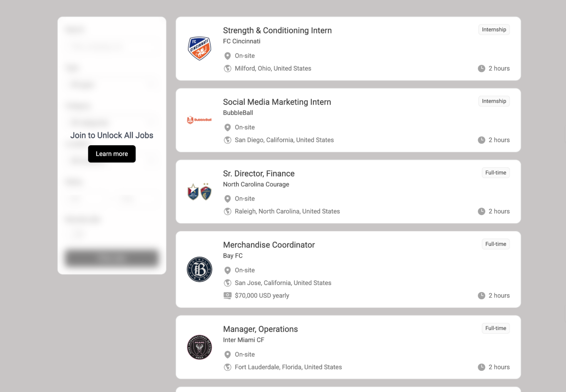Screen dimensions: 566x392
Task: Click globe icon beside San Diego, California
Action: [x=228, y=140]
